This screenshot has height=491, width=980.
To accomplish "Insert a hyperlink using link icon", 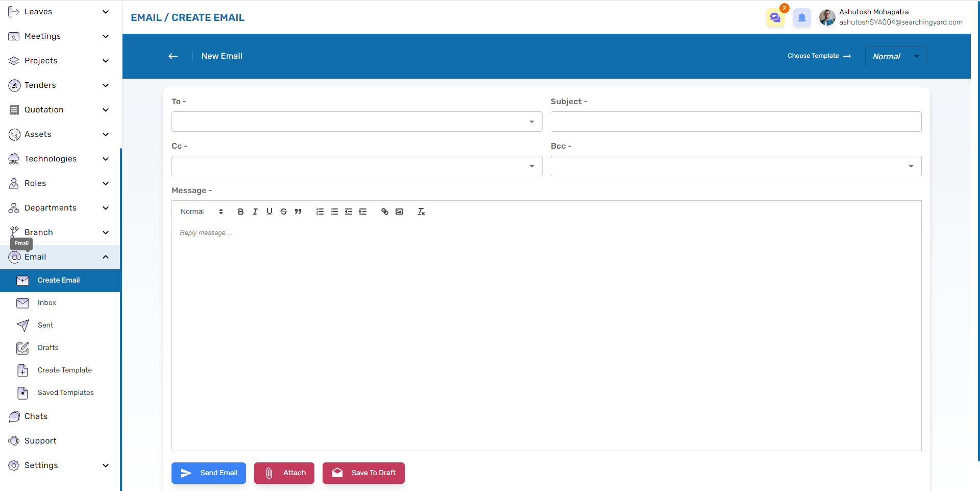I will [385, 212].
